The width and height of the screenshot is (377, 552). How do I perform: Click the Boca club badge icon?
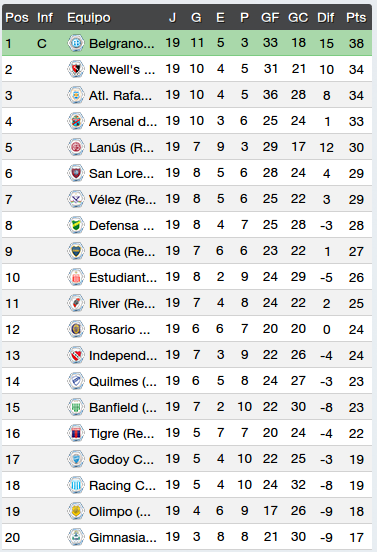tap(76, 251)
